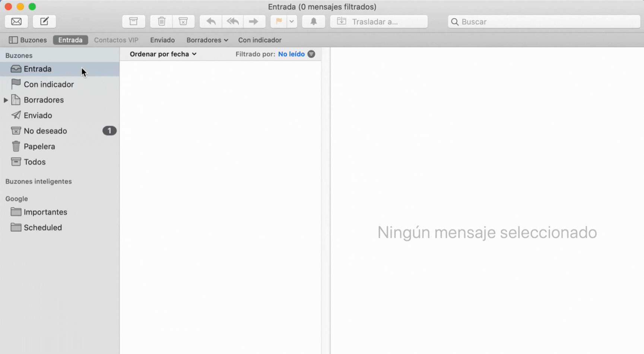
Task: Click the Archive toolbar icon
Action: pyautogui.click(x=133, y=22)
